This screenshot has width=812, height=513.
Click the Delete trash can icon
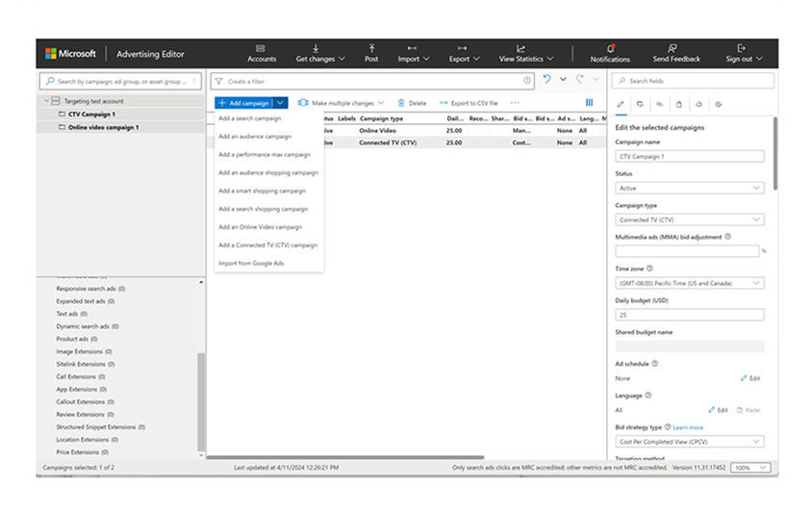click(x=401, y=103)
